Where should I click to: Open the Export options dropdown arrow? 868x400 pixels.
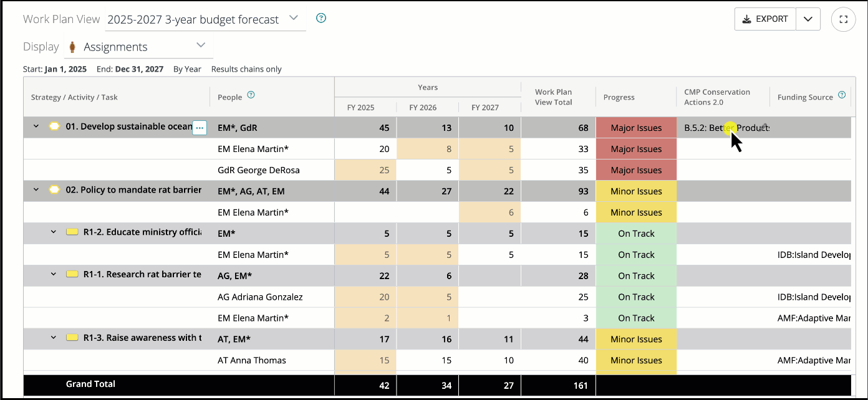pos(808,19)
